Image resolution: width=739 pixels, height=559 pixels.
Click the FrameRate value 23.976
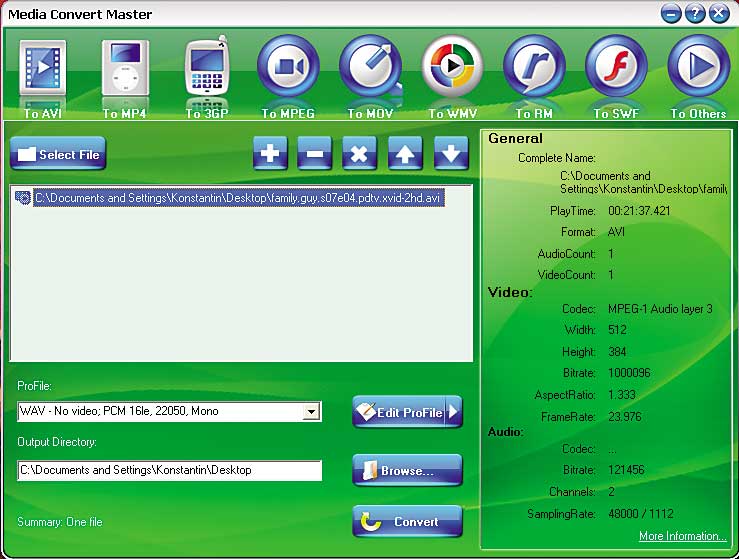(x=624, y=417)
